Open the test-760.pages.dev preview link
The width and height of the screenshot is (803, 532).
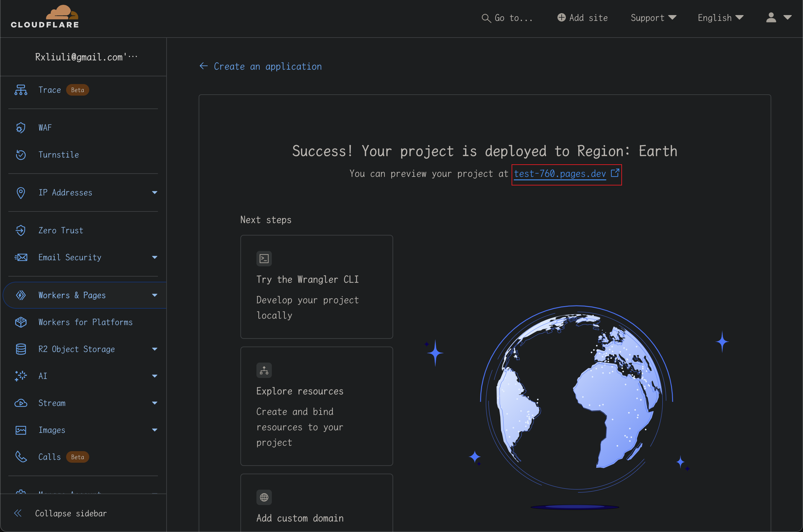(560, 174)
